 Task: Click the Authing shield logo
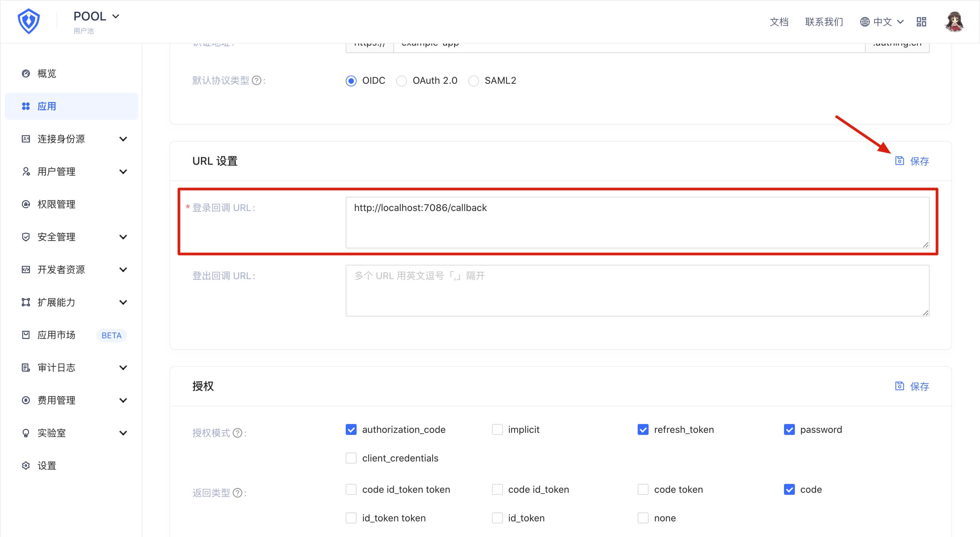pos(29,21)
